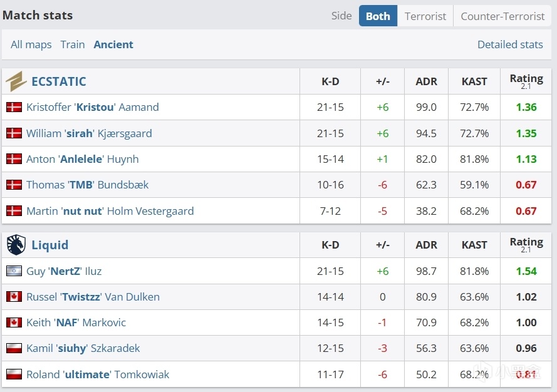This screenshot has width=557, height=392.
Task: Click the ECSTATIC team logo icon
Action: click(x=16, y=81)
